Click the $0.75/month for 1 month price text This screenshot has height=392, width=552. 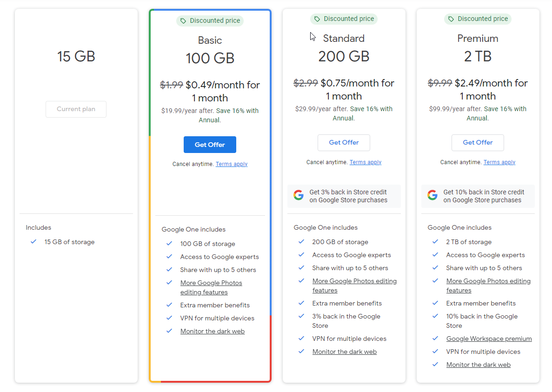(x=357, y=89)
